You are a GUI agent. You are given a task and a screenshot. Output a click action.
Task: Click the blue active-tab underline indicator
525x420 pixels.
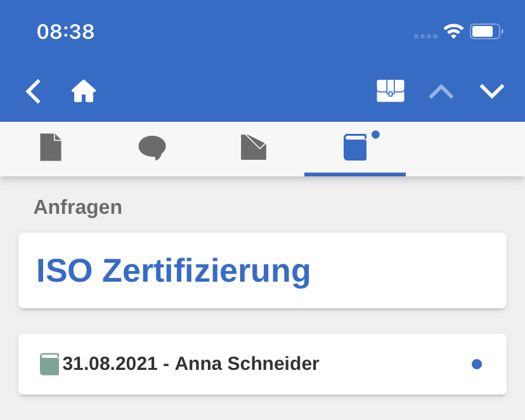355,174
